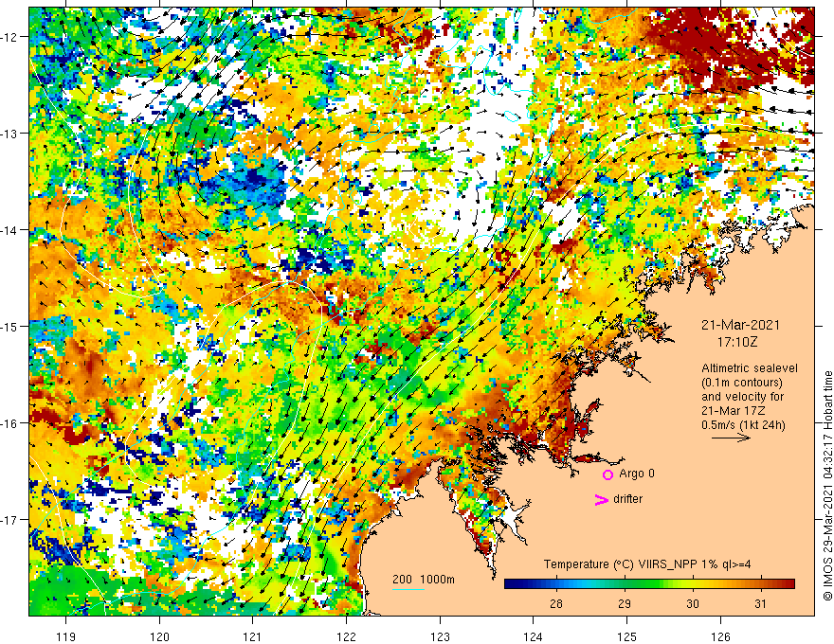Click the '21-Mar-2021' date label

point(740,325)
